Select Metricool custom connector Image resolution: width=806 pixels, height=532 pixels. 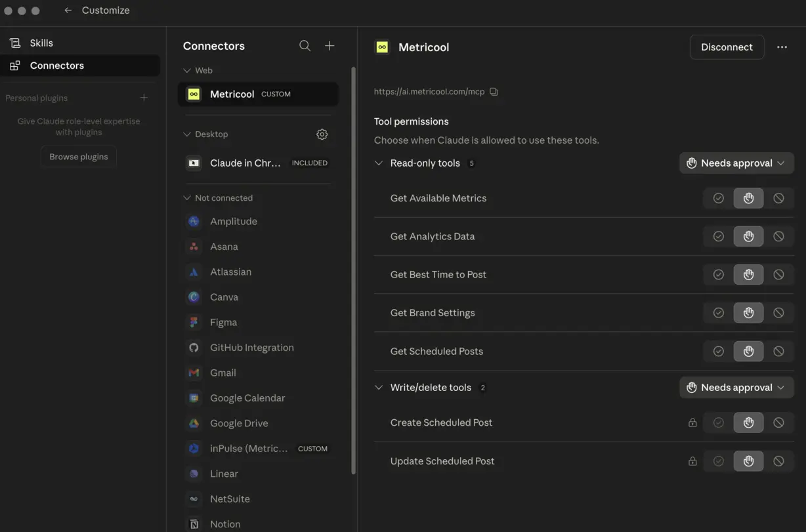tap(258, 94)
